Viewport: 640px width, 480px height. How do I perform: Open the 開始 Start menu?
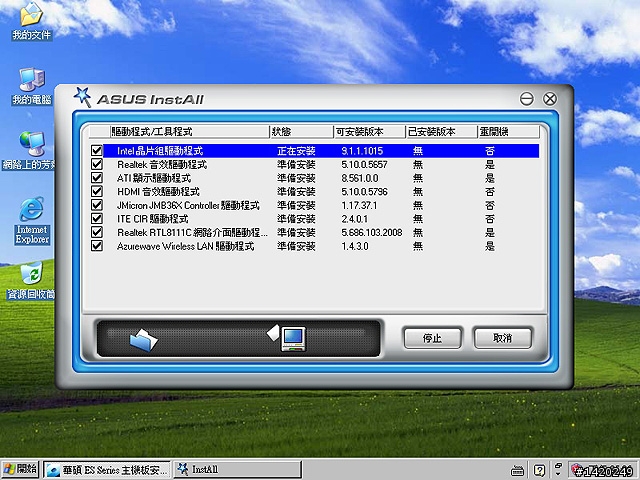[x=20, y=469]
